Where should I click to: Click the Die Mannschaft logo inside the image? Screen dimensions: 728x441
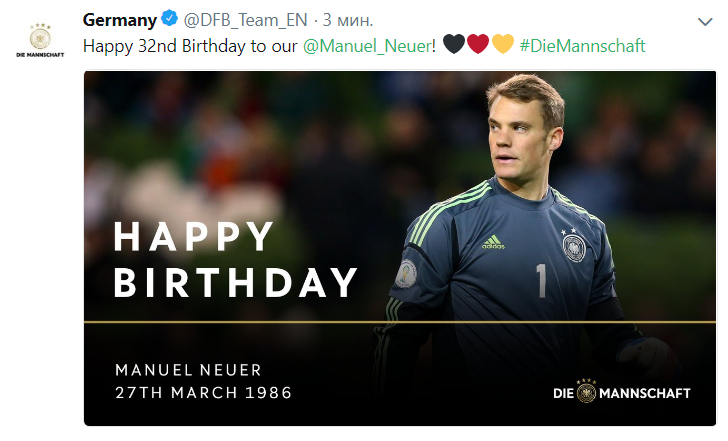pos(621,393)
